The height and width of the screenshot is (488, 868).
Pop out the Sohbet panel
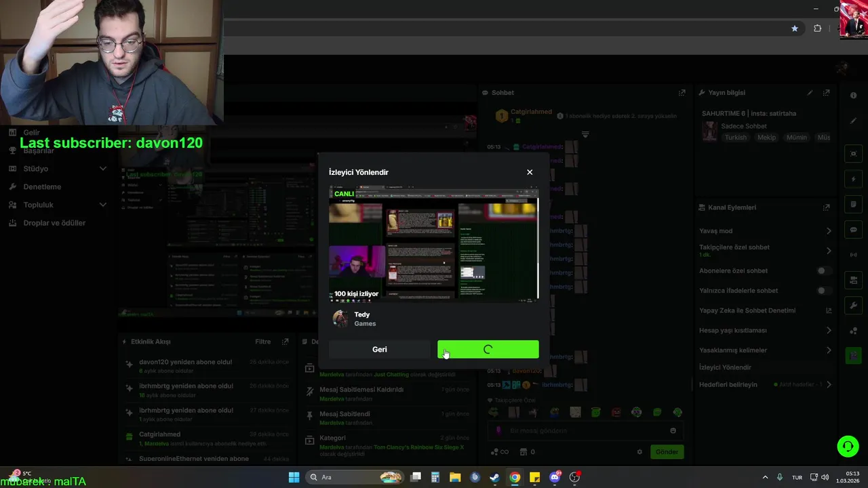coord(682,93)
